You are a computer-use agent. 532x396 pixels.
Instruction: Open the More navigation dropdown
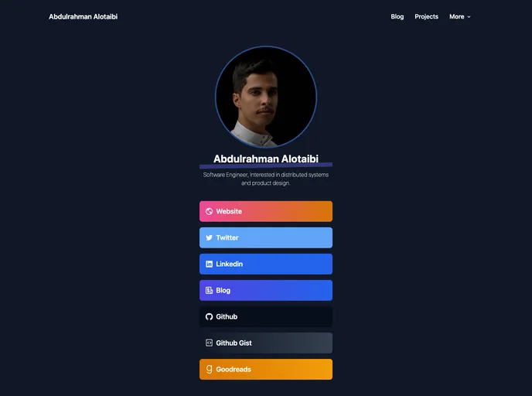point(460,16)
